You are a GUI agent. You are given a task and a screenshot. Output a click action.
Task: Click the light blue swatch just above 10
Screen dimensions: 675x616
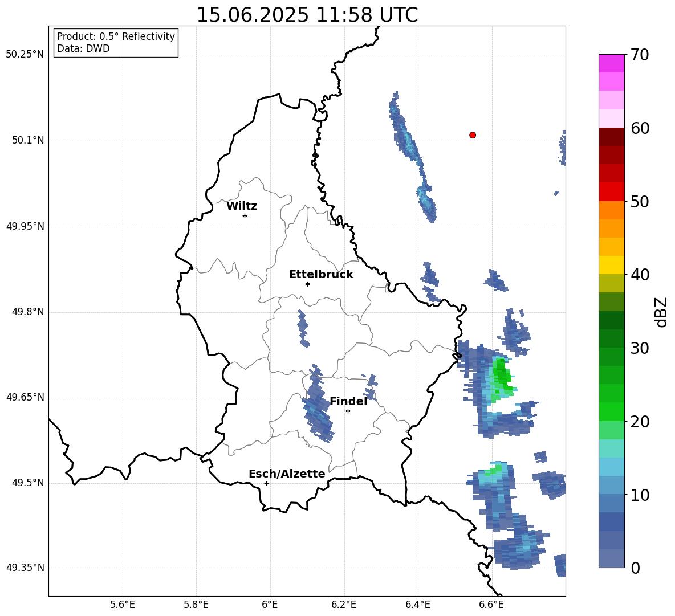(x=611, y=485)
